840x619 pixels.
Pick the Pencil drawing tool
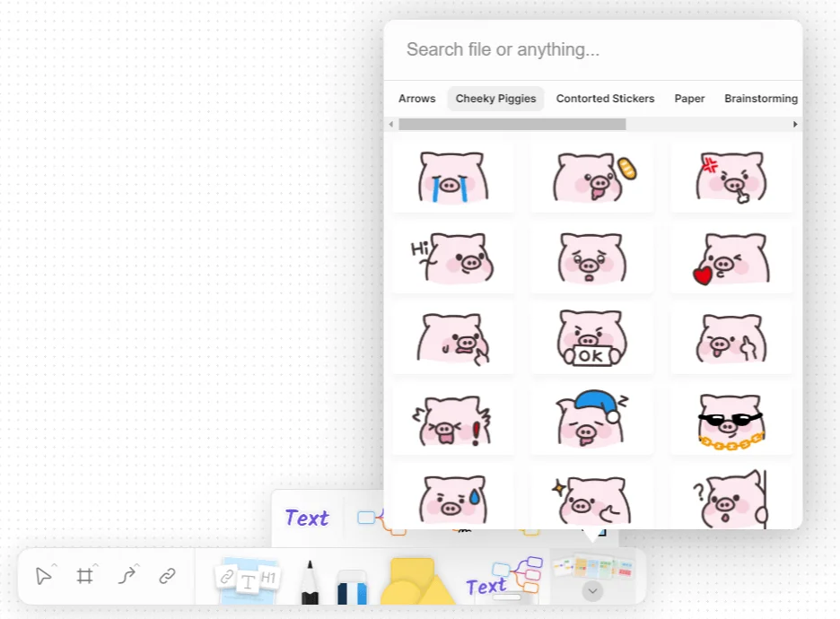point(310,582)
